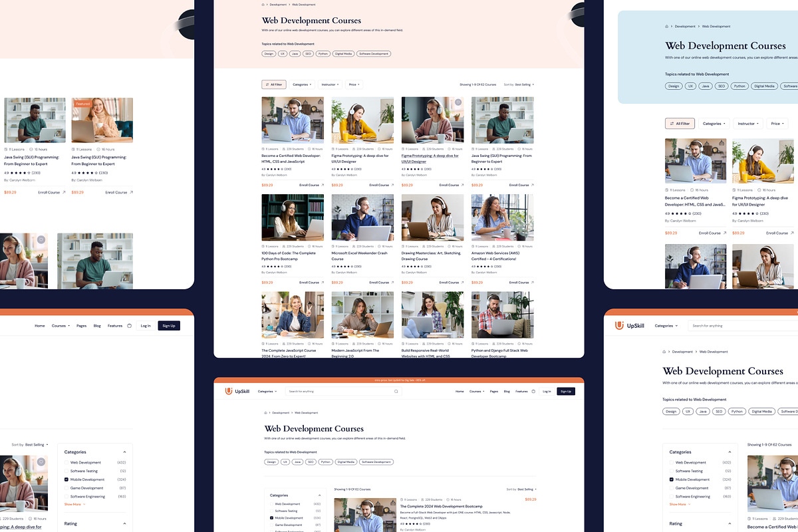798x532 pixels.
Task: Select Python topic chip in pink-header panel
Action: [323, 53]
